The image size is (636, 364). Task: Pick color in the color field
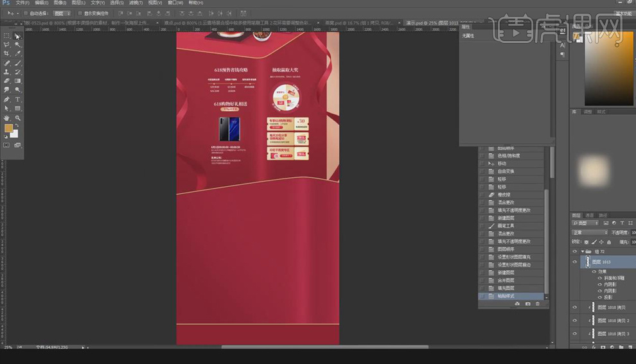[608, 69]
